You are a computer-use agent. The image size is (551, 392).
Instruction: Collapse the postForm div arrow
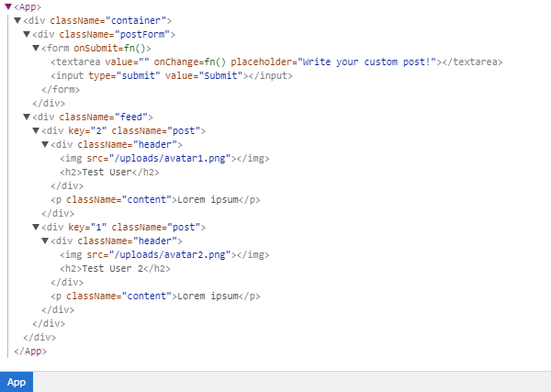[27, 34]
